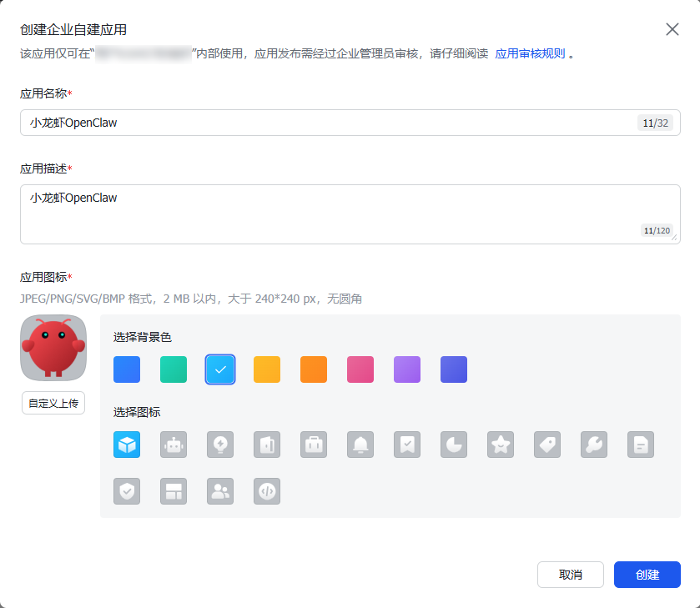Pick the briefcase app icon
This screenshot has height=608, width=700.
click(314, 445)
